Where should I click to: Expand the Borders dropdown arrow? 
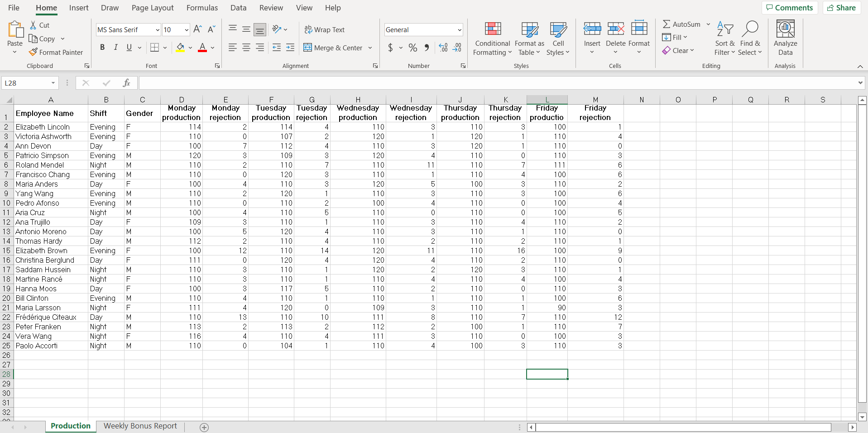coord(165,48)
